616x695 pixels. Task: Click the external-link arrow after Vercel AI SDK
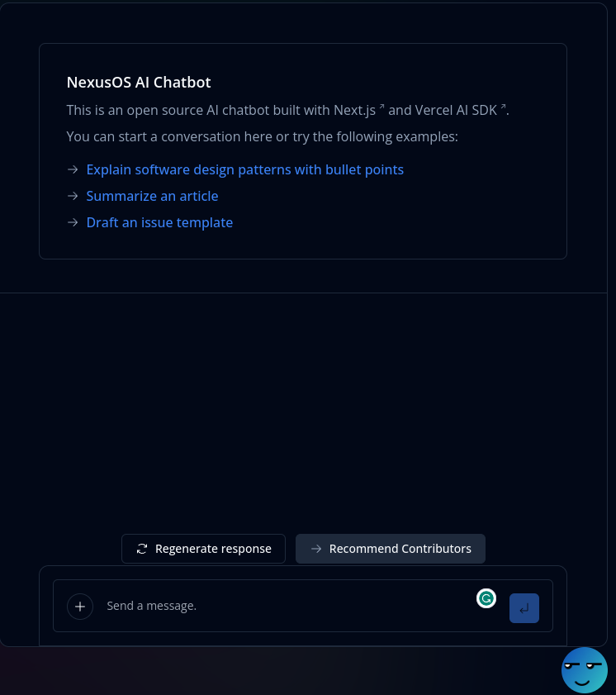click(x=503, y=107)
